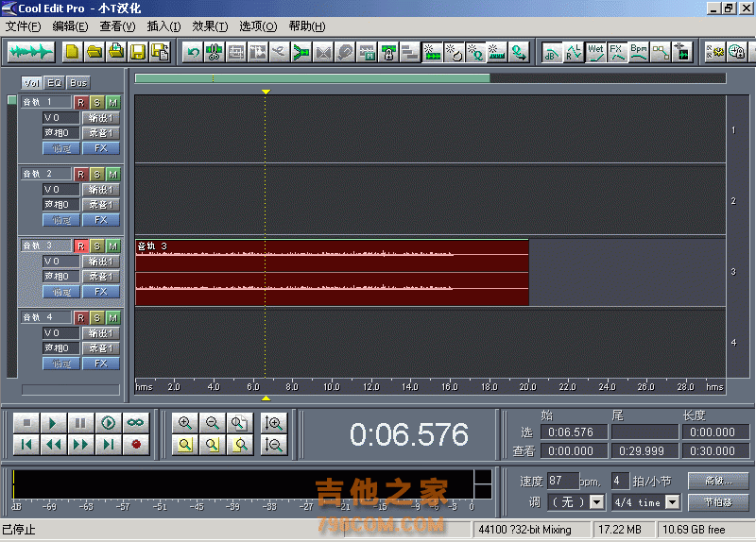The height and width of the screenshot is (542, 756).
Task: Click the FX button on track 3
Action: 101,292
